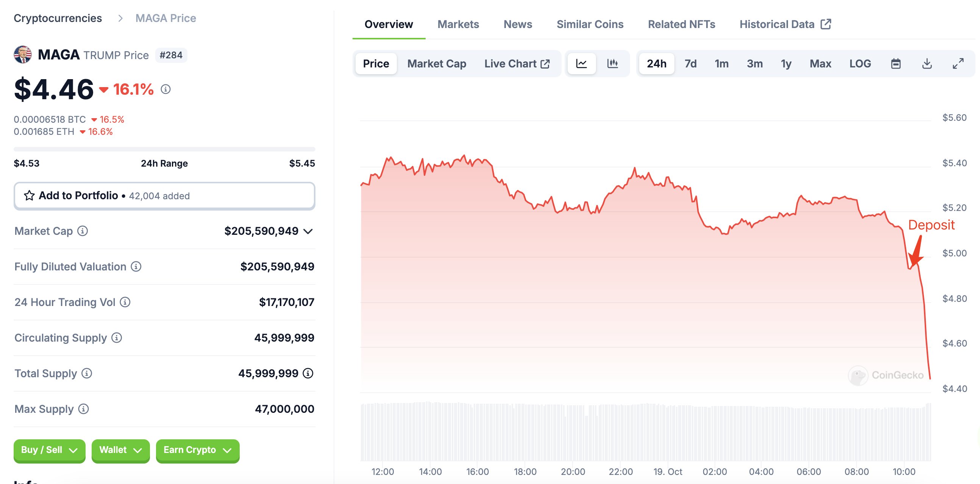
Task: Go to Cryptocurrencies breadcrumb
Action: click(58, 18)
